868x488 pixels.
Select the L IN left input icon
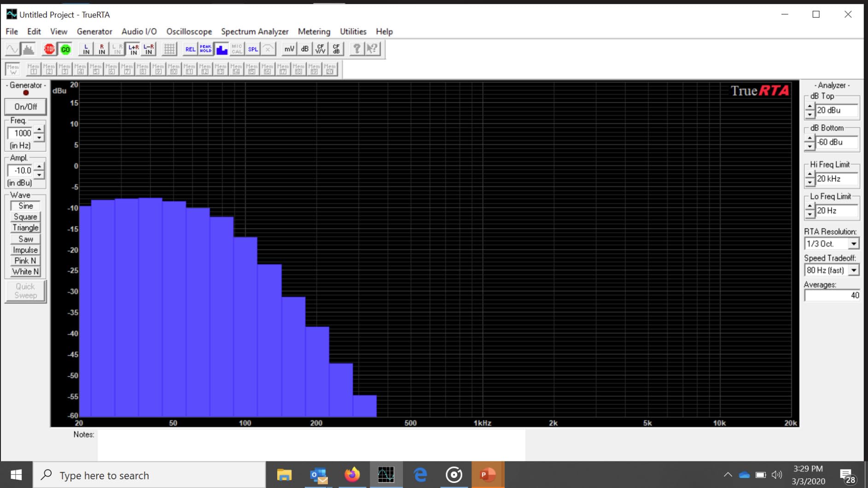click(86, 49)
